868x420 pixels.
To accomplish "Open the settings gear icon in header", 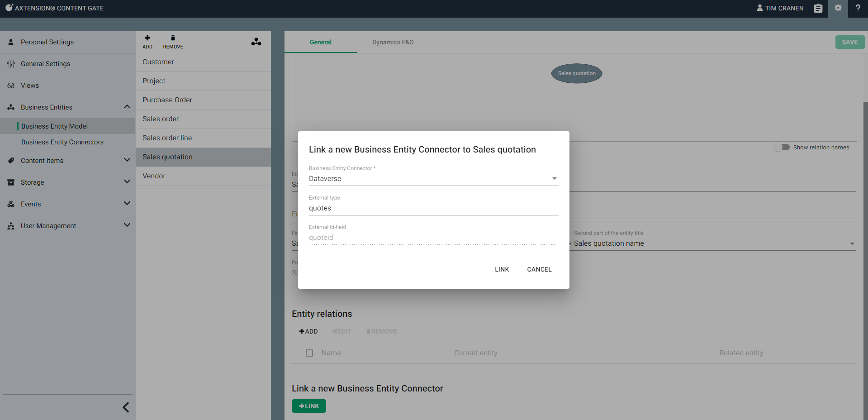I will coord(838,8).
